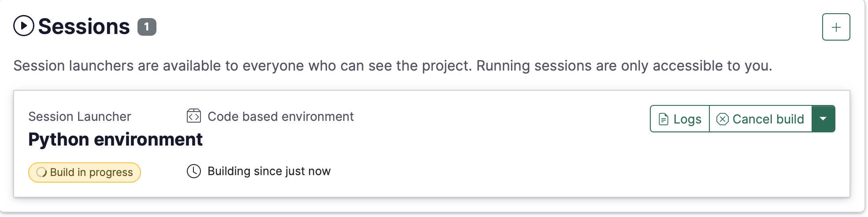The width and height of the screenshot is (868, 217).
Task: Open the Logs button
Action: (x=680, y=119)
